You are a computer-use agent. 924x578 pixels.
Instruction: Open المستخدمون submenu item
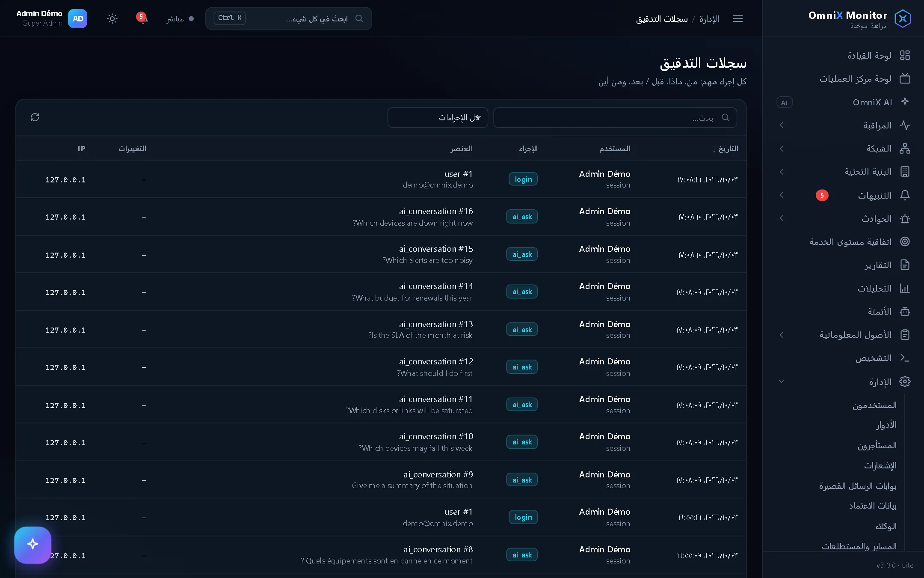pos(874,405)
